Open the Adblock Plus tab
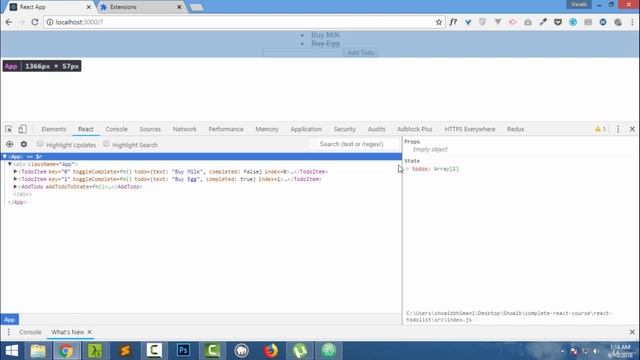This screenshot has width=640, height=360. (x=415, y=129)
